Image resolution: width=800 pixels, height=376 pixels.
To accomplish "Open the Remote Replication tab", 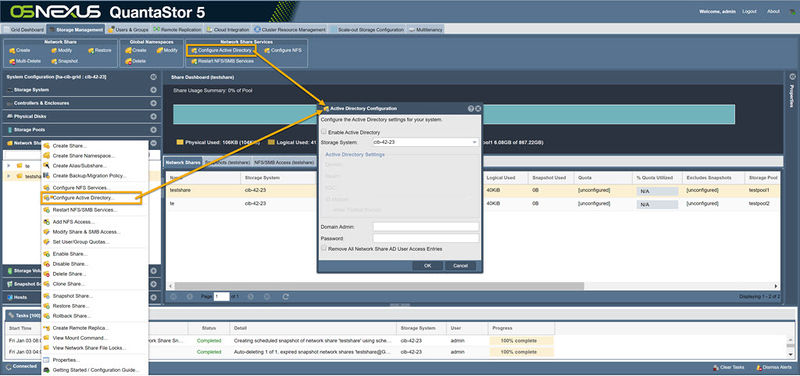I will click(x=178, y=30).
